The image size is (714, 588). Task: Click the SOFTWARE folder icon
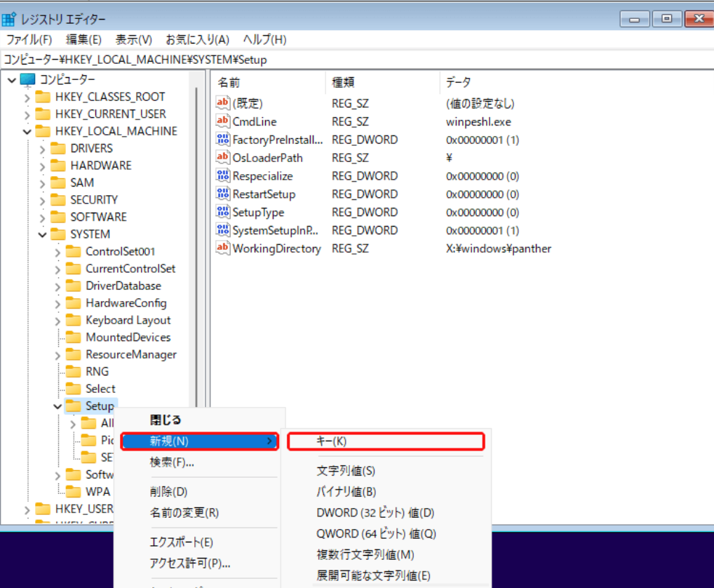click(x=58, y=217)
